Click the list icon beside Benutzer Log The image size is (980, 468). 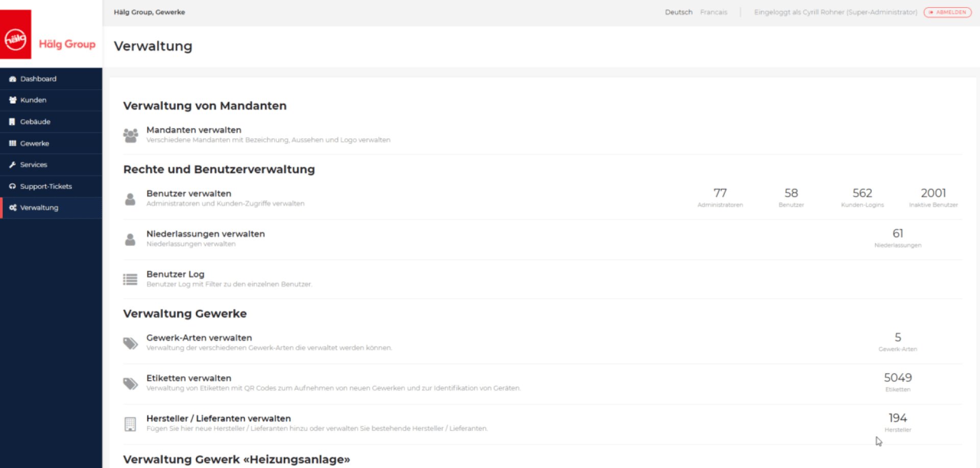[x=130, y=279]
